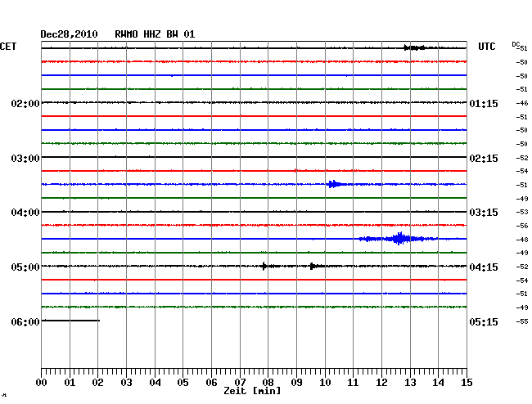
Task: Click the Zeit [min] axis title
Action: point(252,391)
